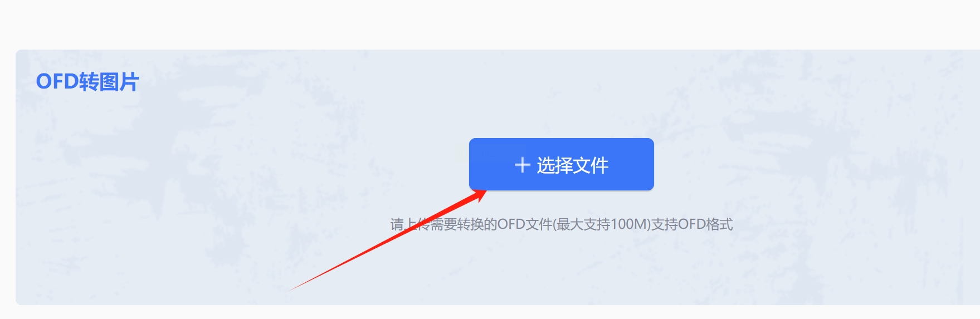Click the plus icon on the upload button

point(522,165)
